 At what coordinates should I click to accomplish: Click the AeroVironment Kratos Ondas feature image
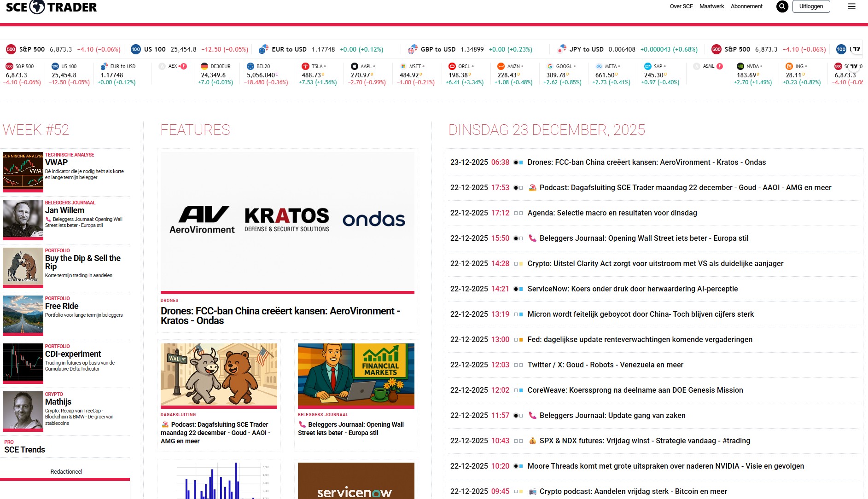287,221
